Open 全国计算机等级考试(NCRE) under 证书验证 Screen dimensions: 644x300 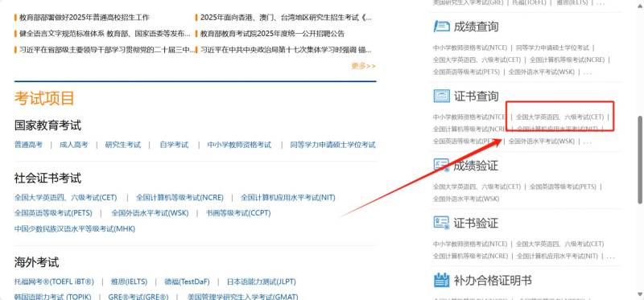click(470, 256)
